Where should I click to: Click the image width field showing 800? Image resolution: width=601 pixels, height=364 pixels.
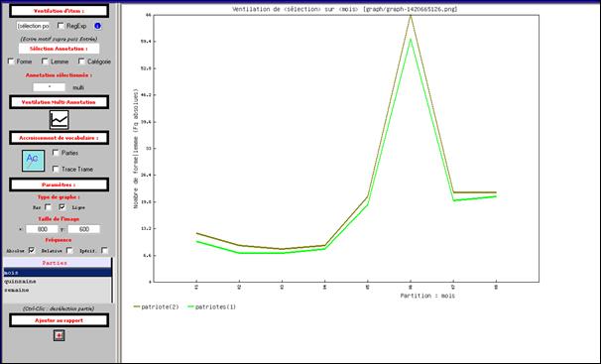42,229
